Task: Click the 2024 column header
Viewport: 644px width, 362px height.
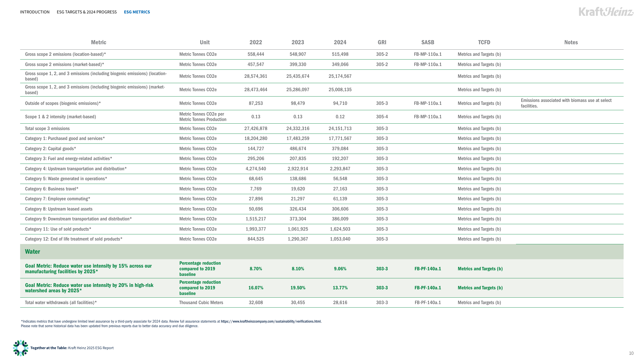Action: point(340,42)
